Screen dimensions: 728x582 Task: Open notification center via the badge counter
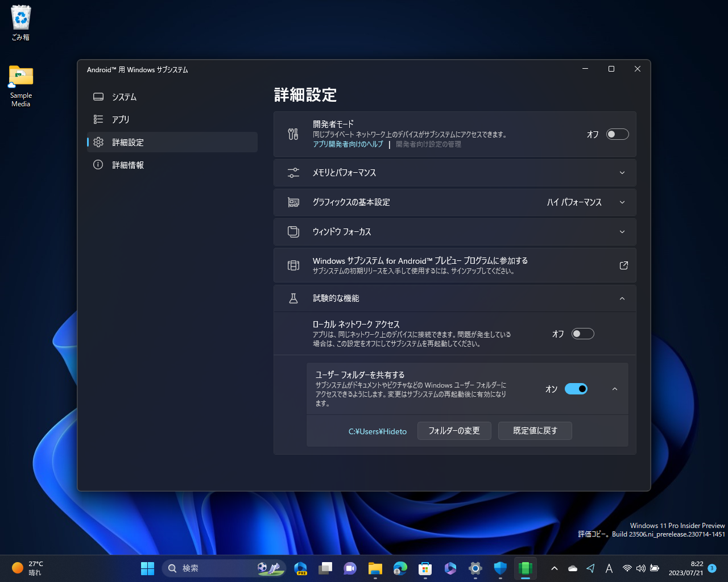[x=711, y=568]
